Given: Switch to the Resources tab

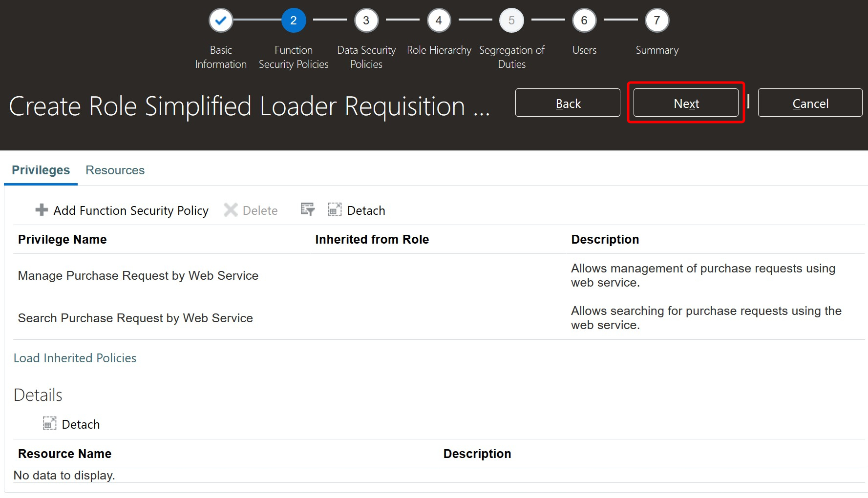Looking at the screenshot, I should point(115,170).
